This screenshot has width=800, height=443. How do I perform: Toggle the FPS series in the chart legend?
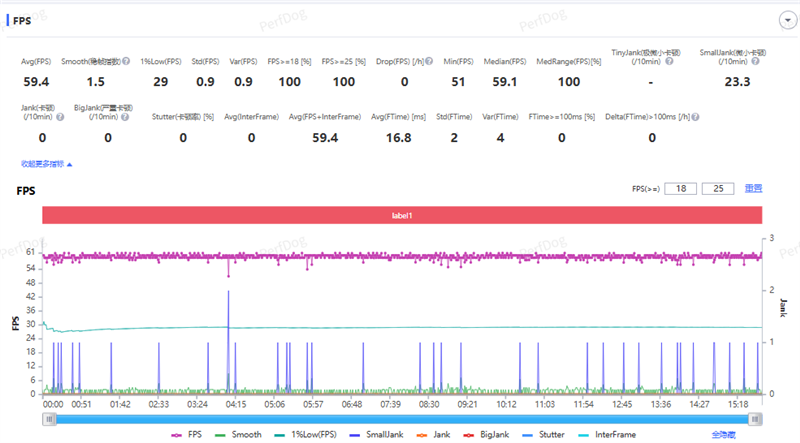point(186,435)
